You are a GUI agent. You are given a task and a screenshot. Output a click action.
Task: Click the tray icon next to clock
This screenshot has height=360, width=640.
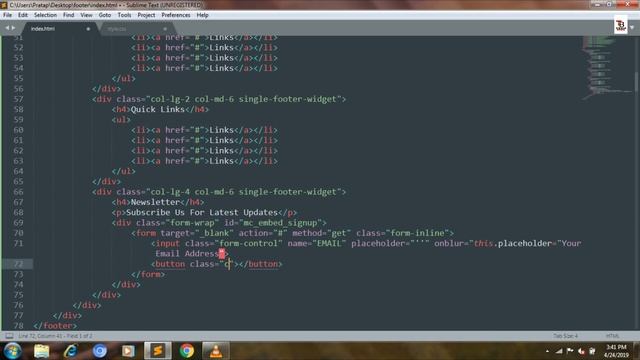(x=592, y=351)
